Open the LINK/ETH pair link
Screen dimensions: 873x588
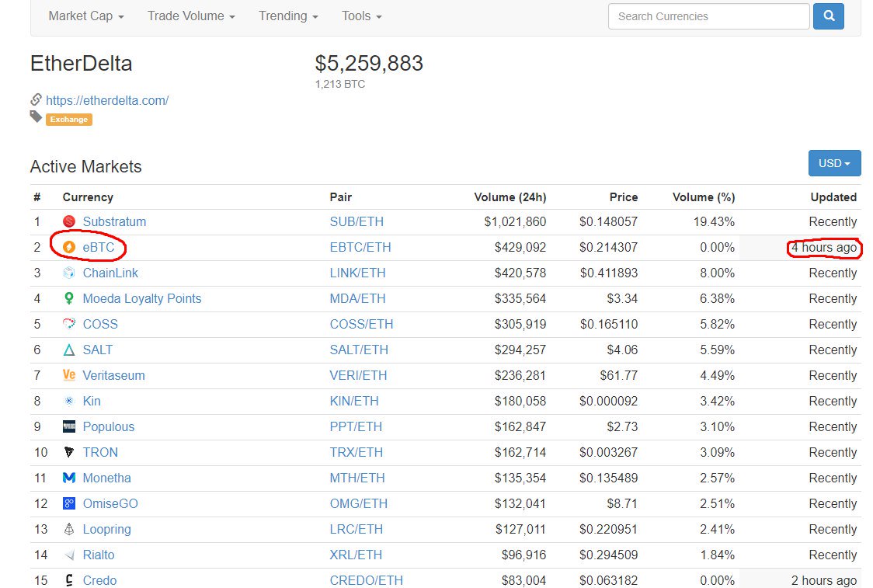tap(357, 273)
